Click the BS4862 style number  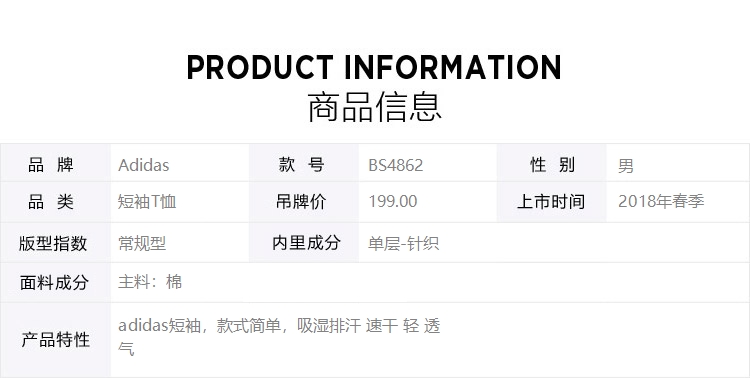click(x=396, y=166)
